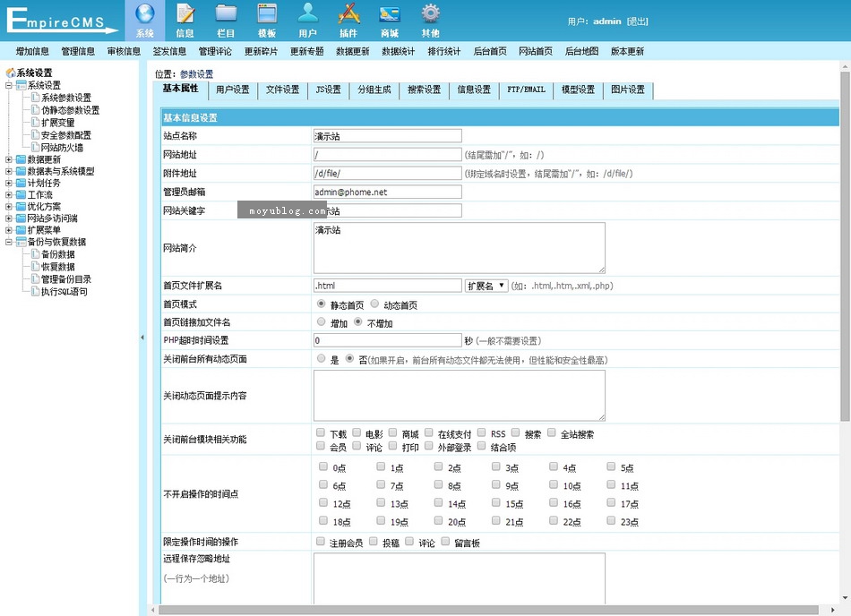851x616 pixels.
Task: Select 是 to close all dynamic pages
Action: (321, 358)
